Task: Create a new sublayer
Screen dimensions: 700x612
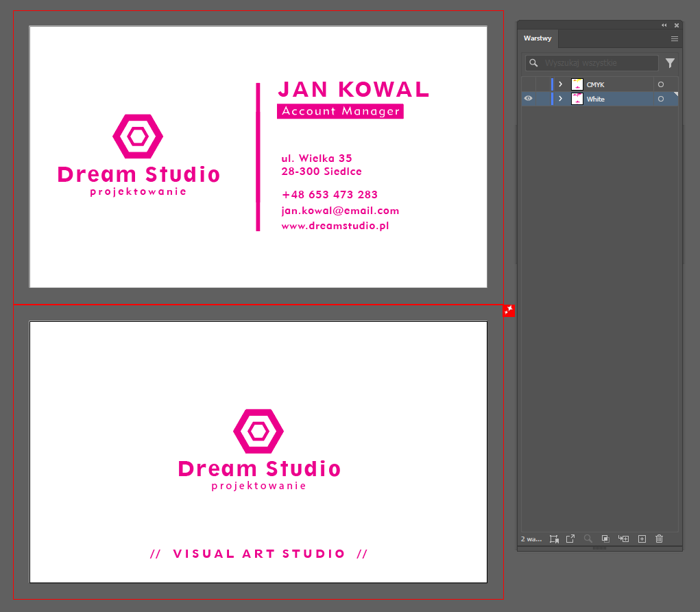Action: 623,539
